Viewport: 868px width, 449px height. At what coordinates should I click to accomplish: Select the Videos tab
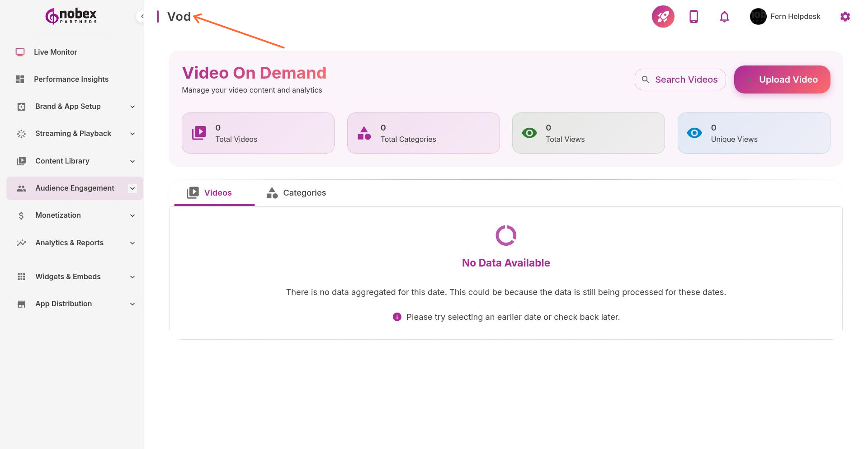(213, 192)
